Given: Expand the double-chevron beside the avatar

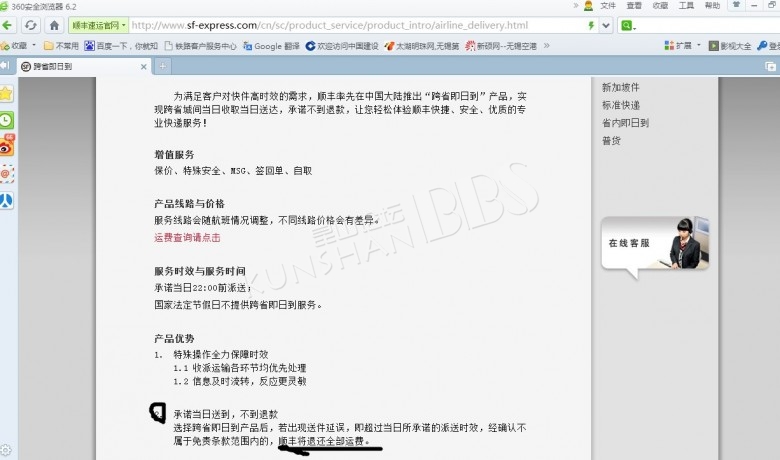Looking at the screenshot, I should [x=576, y=5].
